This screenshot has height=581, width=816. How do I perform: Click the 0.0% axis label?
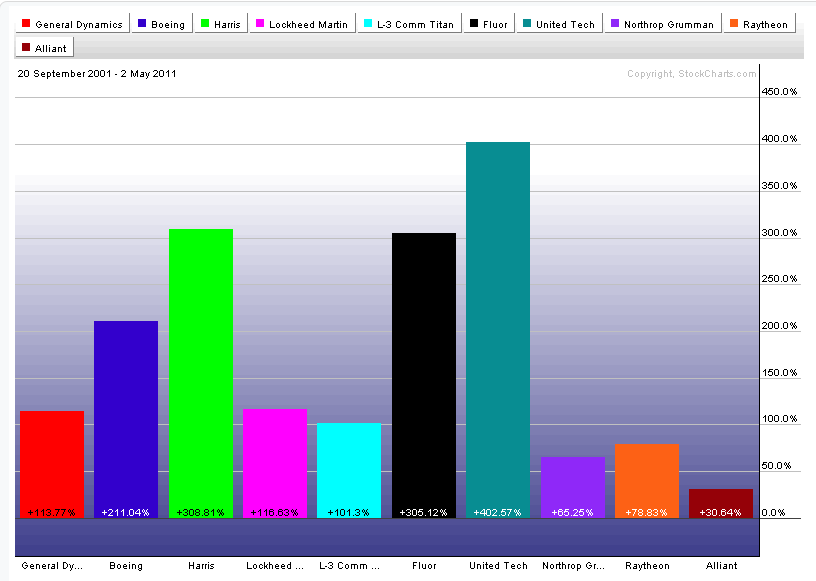click(773, 512)
